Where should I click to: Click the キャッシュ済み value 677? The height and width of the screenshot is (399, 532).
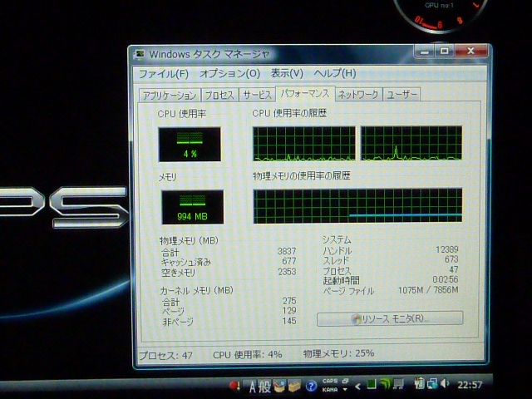[289, 261]
